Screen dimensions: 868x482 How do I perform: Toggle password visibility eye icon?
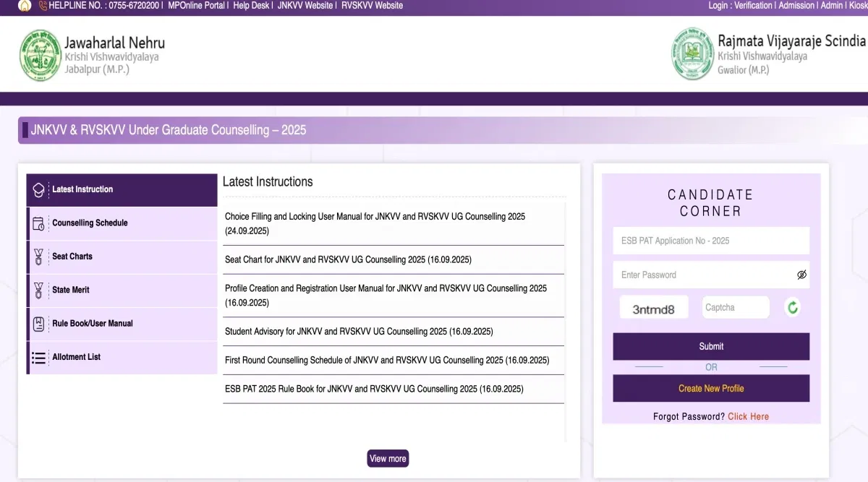click(x=801, y=275)
